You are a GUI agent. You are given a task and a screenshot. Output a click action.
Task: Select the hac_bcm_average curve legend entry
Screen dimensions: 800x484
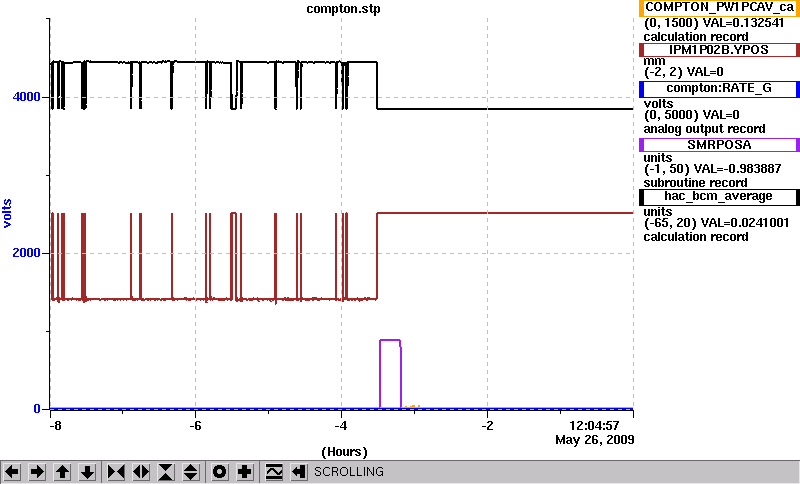719,197
